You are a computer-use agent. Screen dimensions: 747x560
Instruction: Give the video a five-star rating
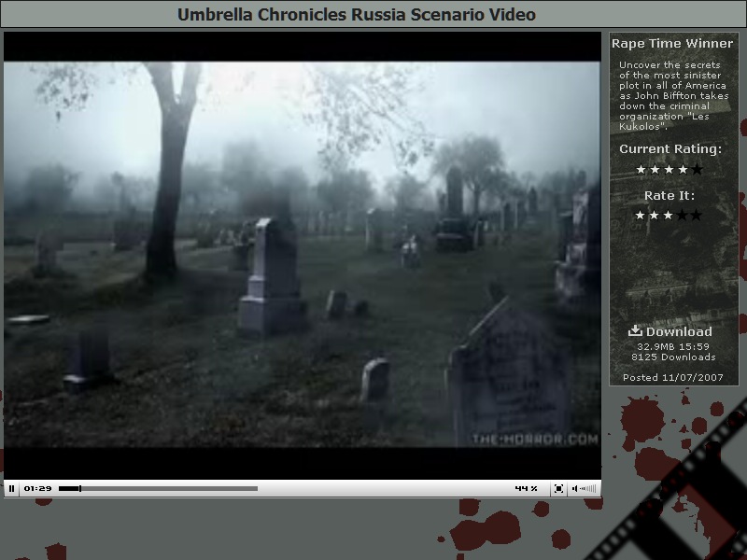[x=697, y=215]
